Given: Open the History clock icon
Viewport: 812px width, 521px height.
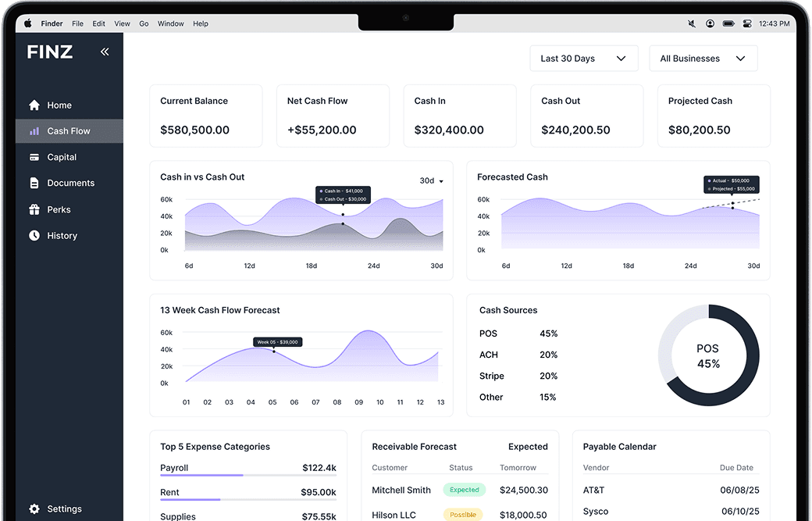Looking at the screenshot, I should (34, 235).
